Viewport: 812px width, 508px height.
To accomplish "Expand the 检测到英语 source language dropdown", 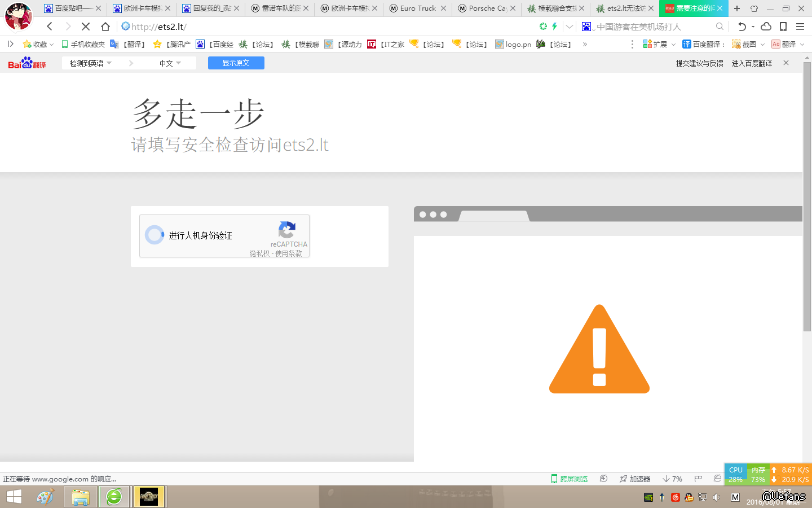I will click(90, 63).
